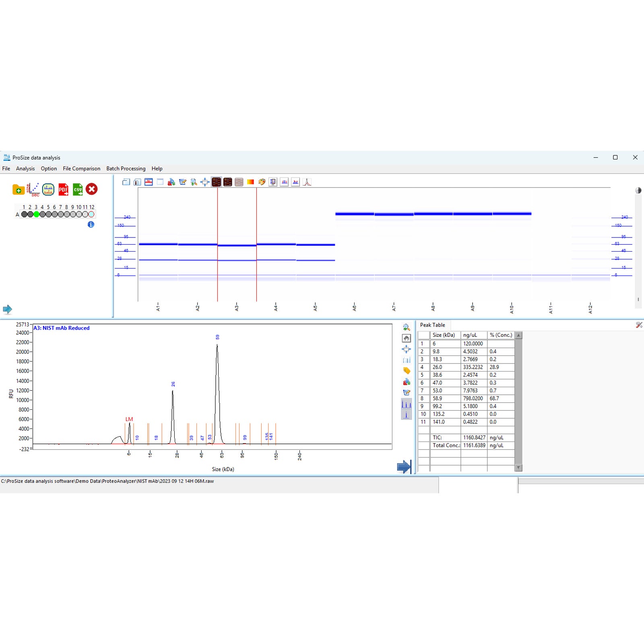Click the notes pencil icon in the gel toolbar
The height and width of the screenshot is (644, 644).
[x=182, y=182]
